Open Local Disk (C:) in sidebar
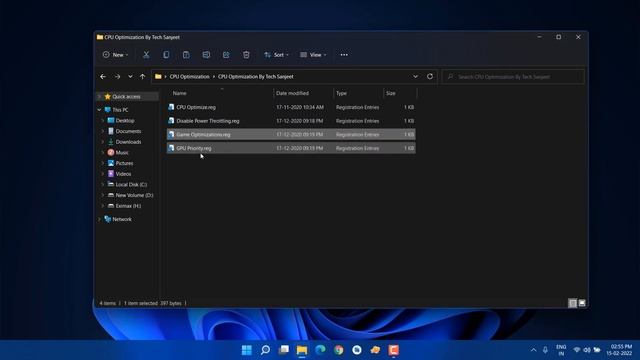Screen dimensions: 640x360 coord(131,184)
